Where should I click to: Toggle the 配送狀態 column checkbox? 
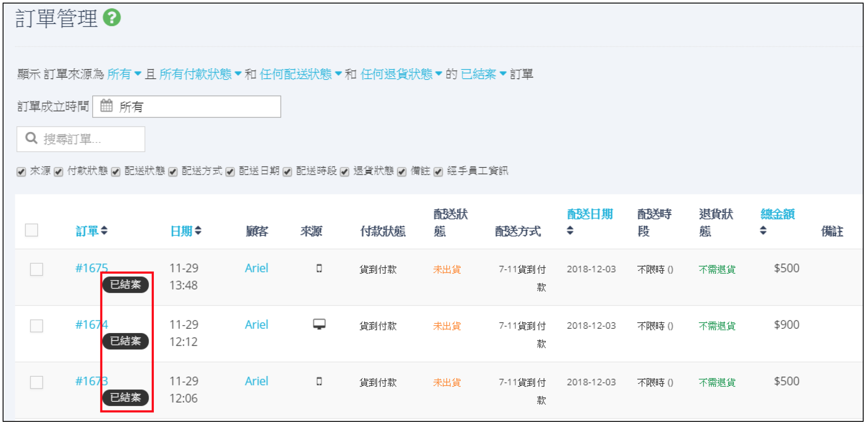[115, 172]
